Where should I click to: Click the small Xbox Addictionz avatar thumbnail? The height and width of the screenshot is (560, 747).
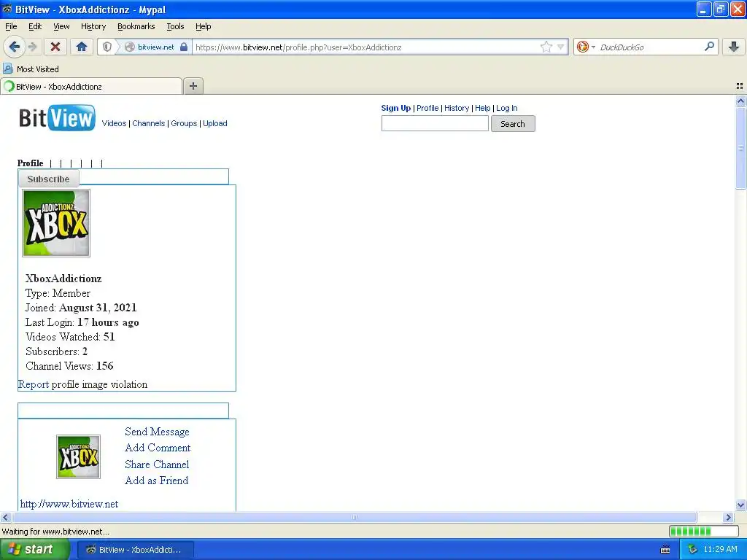point(79,456)
